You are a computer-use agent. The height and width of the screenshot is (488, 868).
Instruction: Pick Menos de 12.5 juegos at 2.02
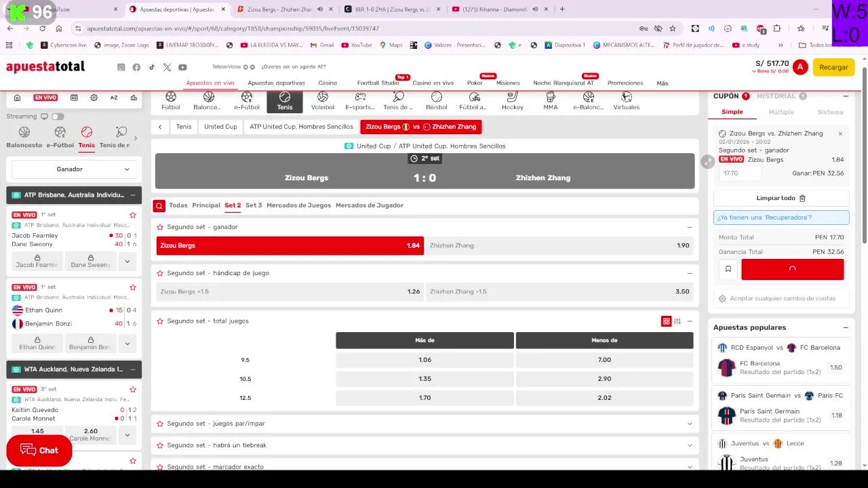coord(604,398)
